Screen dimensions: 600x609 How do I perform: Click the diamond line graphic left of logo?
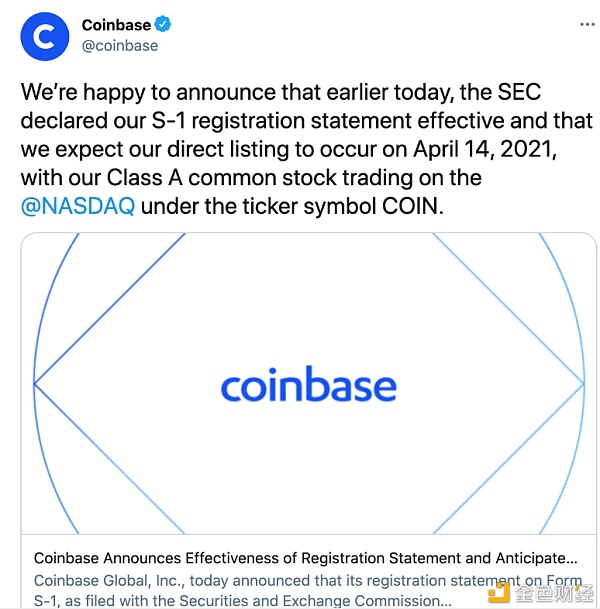109,384
